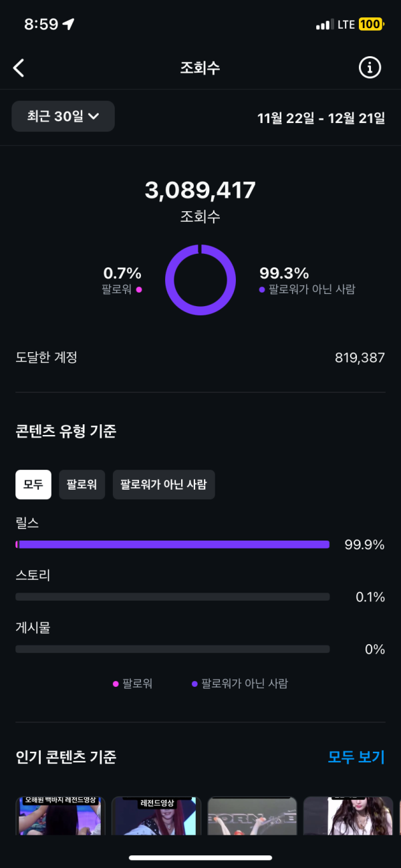401x868 pixels.
Task: Tap the 11월 22일 - 12월 21일 date range
Action: coord(321,118)
